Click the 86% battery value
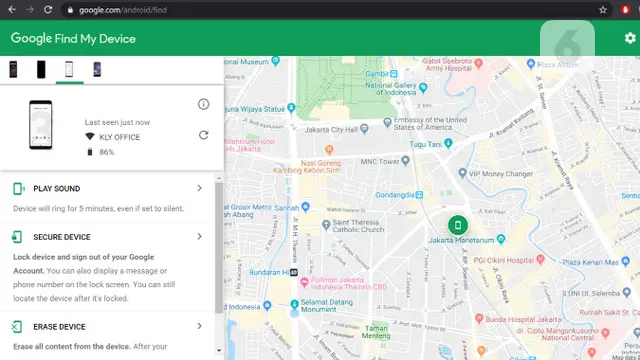640x360 pixels. [x=107, y=152]
